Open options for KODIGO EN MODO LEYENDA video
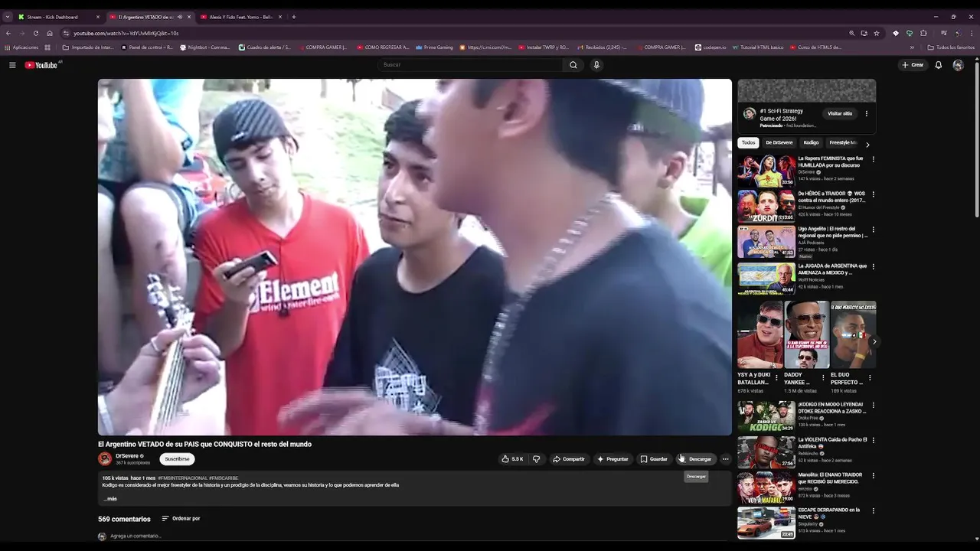Screen dimensions: 980x551 (x=874, y=405)
